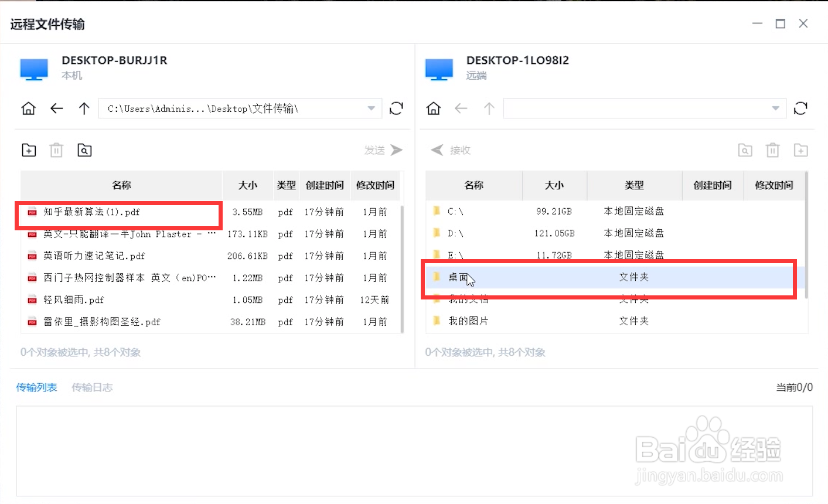Refresh the remote file list
Screen dimensions: 828x504
click(800, 108)
